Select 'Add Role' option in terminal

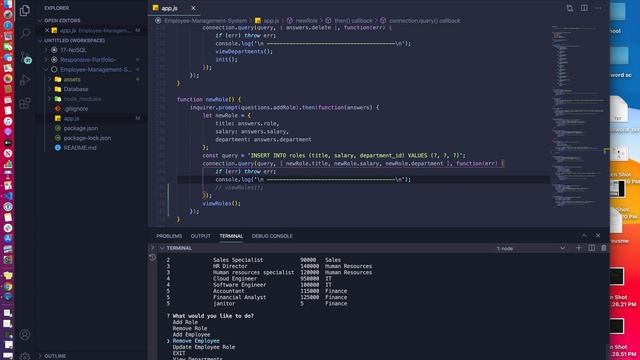pos(185,322)
